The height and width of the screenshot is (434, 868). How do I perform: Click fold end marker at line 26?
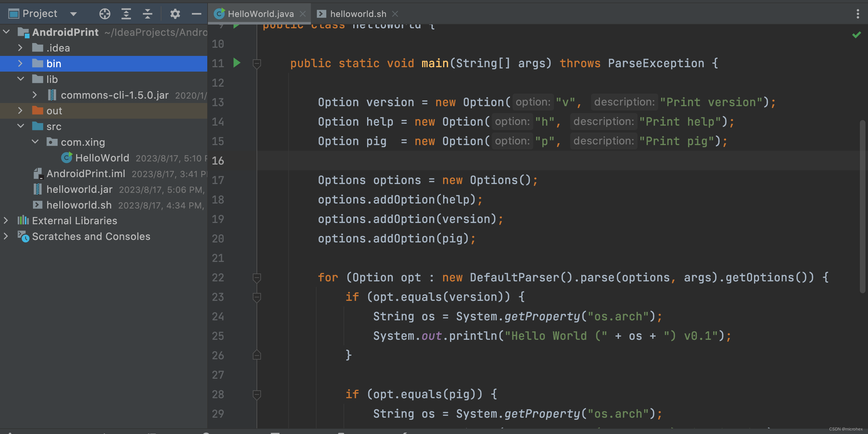click(257, 355)
